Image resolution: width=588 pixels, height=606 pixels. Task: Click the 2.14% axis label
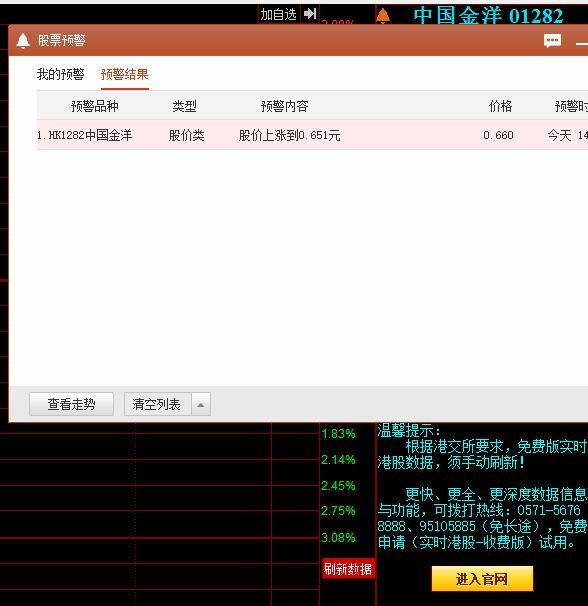[338, 460]
